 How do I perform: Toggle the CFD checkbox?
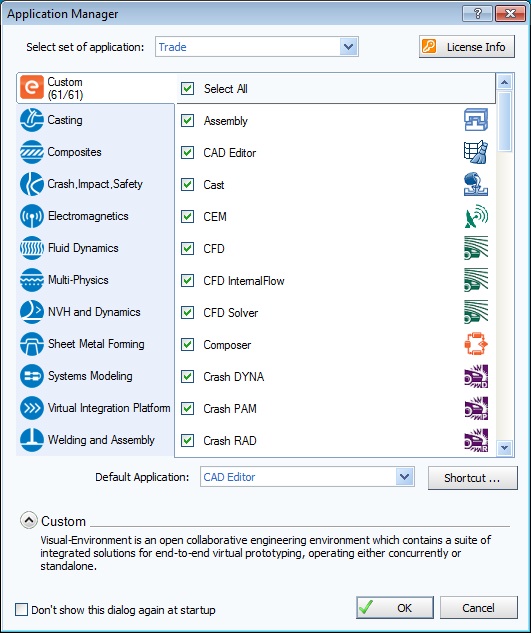tap(187, 248)
